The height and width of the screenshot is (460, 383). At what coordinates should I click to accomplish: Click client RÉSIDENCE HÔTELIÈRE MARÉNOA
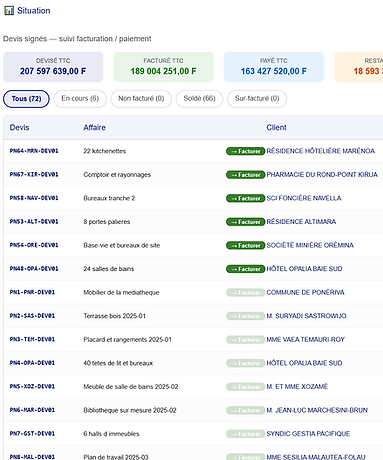[x=320, y=151]
